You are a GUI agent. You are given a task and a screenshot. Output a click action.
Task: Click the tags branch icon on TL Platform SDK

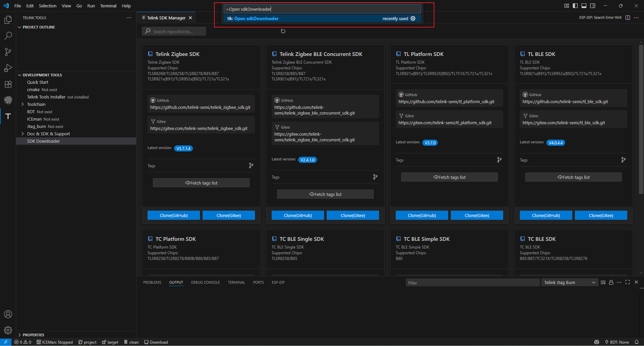499,160
